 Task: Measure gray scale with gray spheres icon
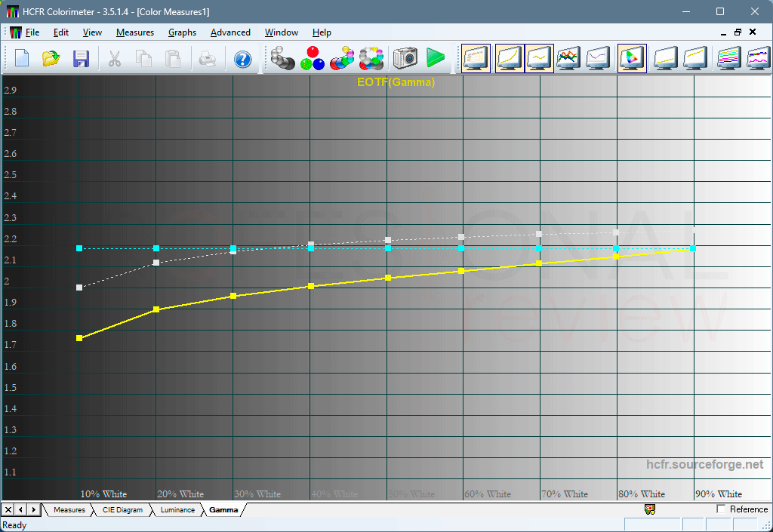click(x=283, y=59)
